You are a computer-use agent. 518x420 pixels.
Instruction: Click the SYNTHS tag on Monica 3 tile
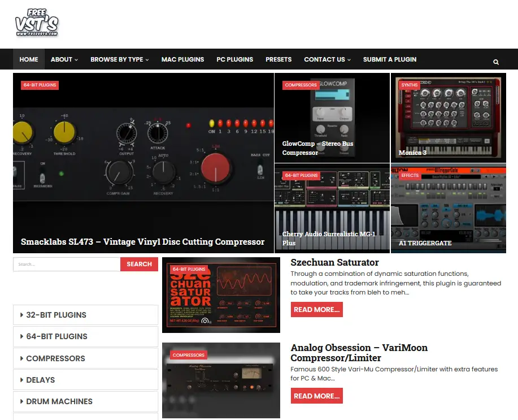tap(410, 85)
